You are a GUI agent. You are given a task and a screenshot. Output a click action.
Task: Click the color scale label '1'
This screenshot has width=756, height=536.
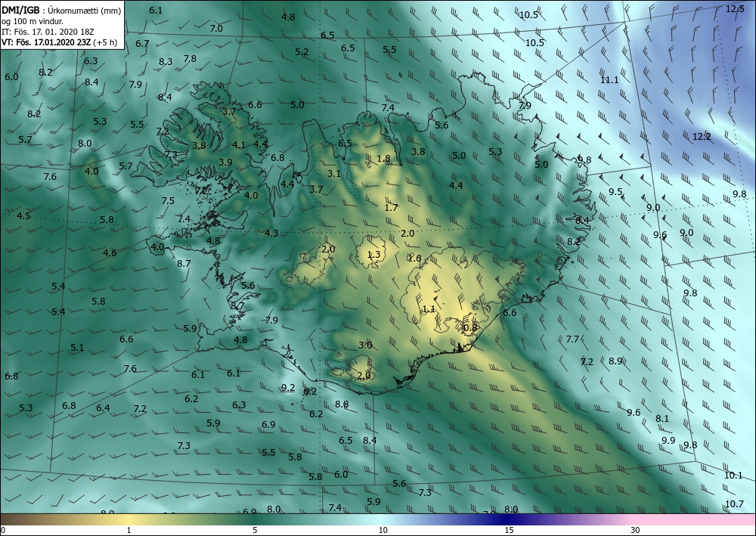click(129, 530)
